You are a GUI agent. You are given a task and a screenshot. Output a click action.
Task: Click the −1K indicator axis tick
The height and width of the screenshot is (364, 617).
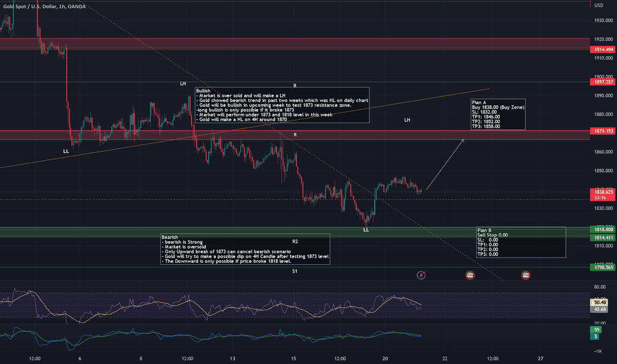pos(598,351)
